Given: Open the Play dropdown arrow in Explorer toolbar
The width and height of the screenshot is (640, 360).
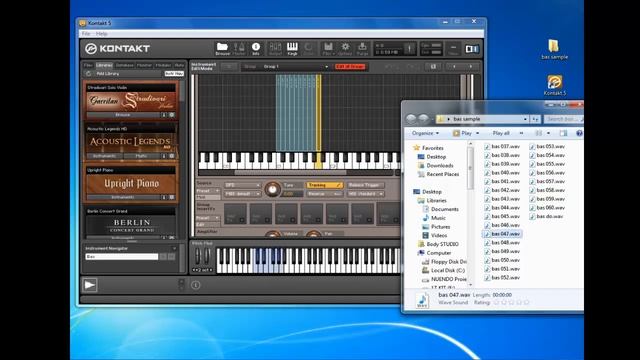Looking at the screenshot, I should click(x=478, y=133).
